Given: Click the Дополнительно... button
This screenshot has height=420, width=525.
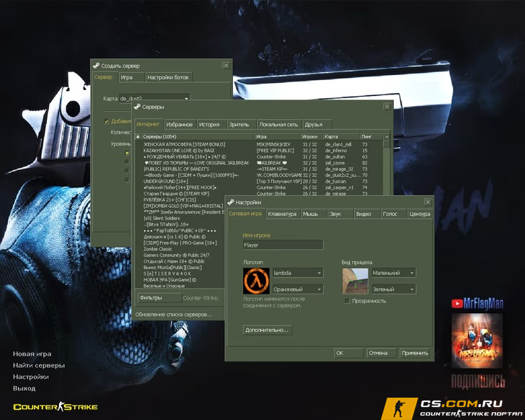Looking at the screenshot, I should coord(267,330).
